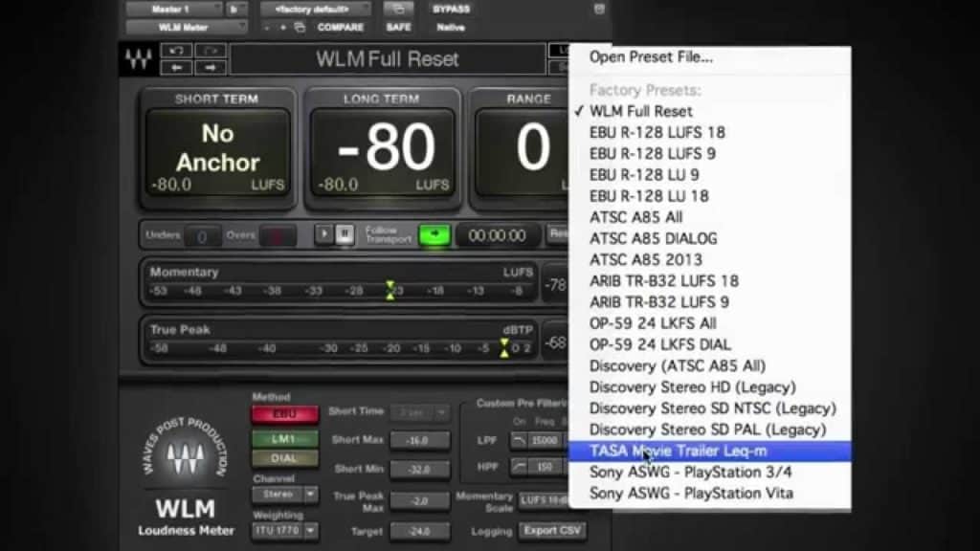
Task: Load previous preset with left arrow
Action: tap(176, 67)
